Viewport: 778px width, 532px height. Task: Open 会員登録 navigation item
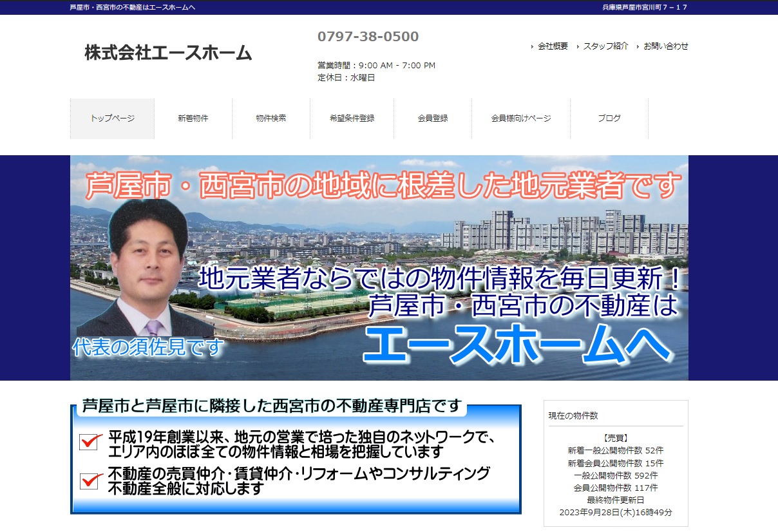click(x=433, y=119)
